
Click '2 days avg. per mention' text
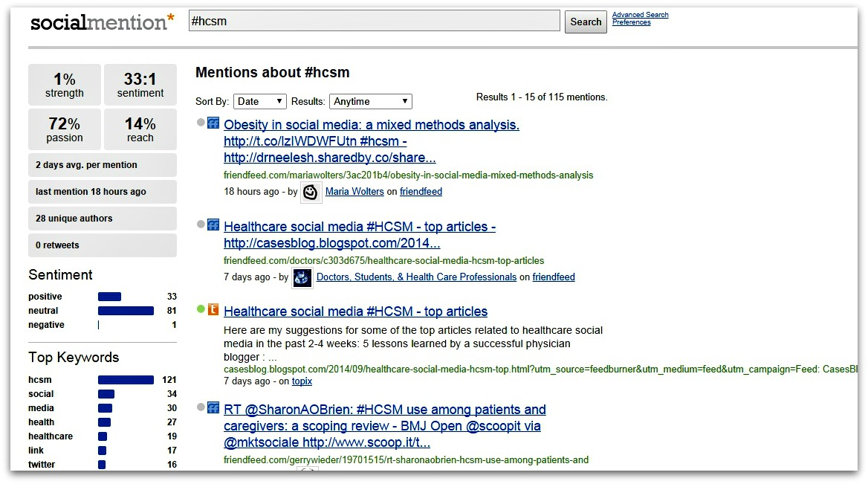[86, 165]
